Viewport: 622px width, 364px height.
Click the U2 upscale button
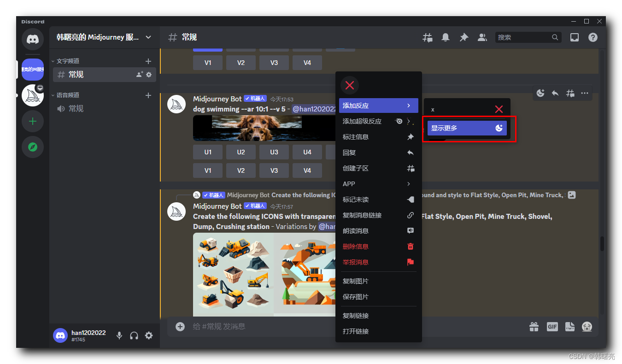(x=241, y=152)
